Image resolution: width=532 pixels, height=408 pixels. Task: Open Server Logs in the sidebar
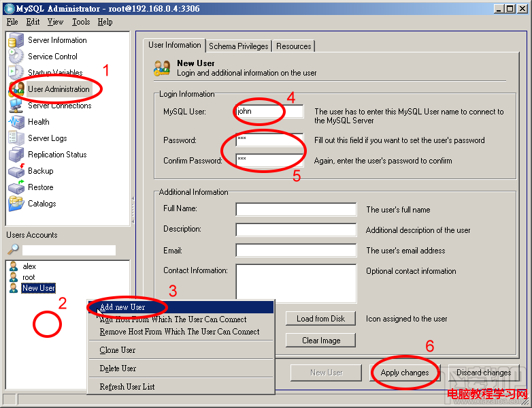pyautogui.click(x=48, y=138)
